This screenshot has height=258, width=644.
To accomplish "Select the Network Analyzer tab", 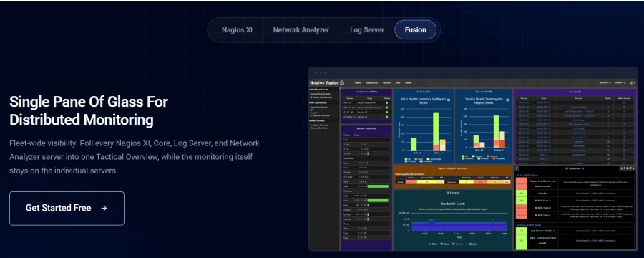I will coord(301,29).
